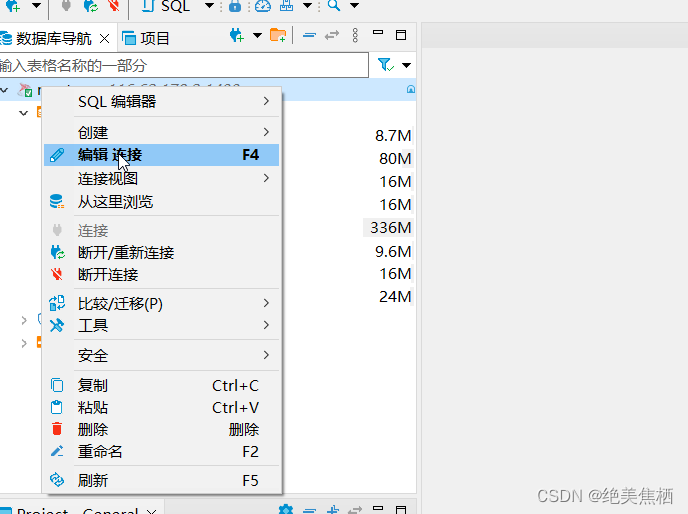Open the dropdown arrow next to SQL button

(209, 6)
